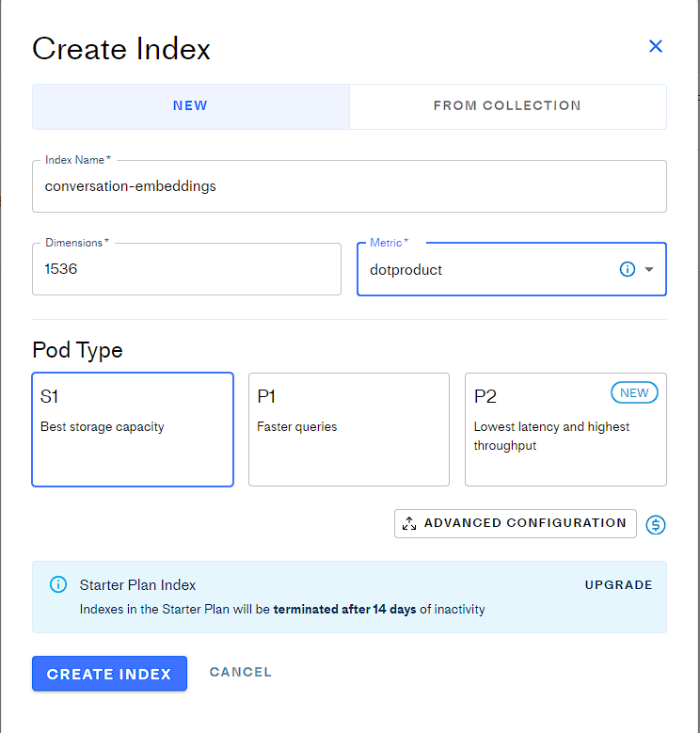This screenshot has width=700, height=733.
Task: Switch to the NEW tab
Action: 190,106
